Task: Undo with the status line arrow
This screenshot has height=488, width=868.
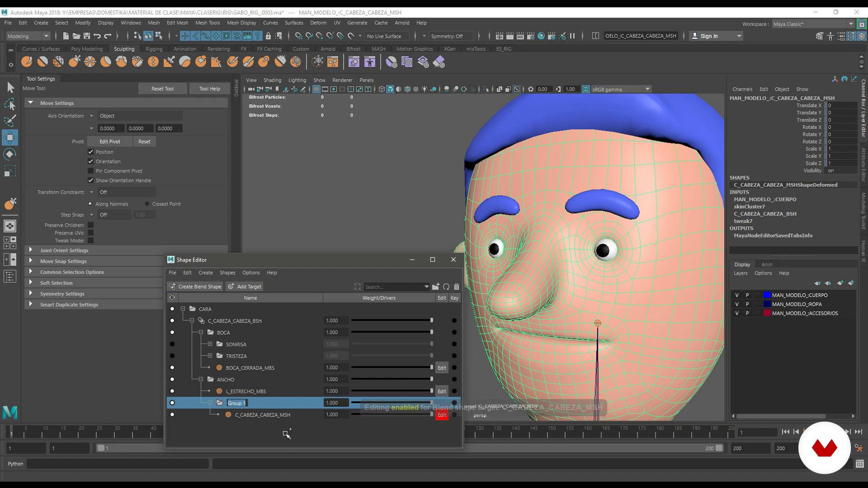Action: coord(97,36)
